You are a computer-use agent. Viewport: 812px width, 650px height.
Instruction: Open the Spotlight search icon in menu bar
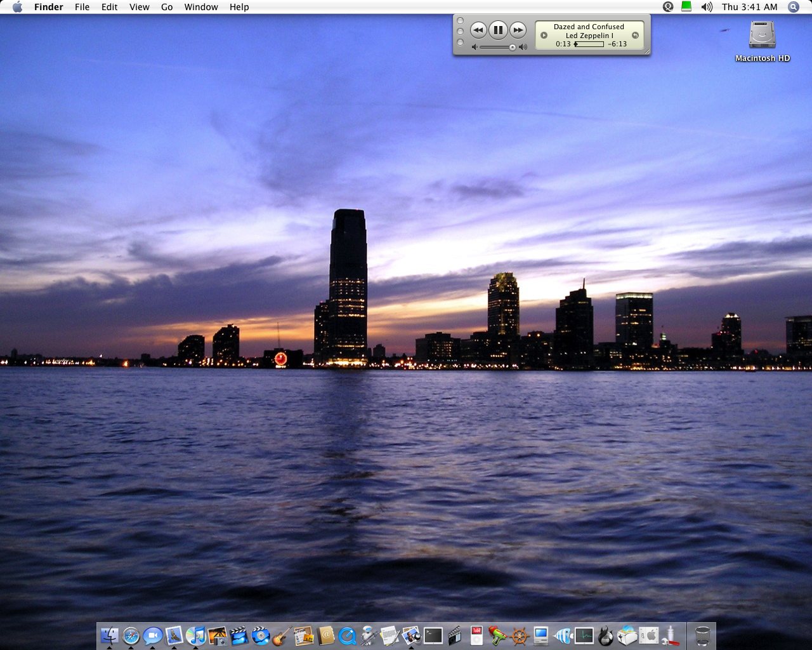pos(794,7)
